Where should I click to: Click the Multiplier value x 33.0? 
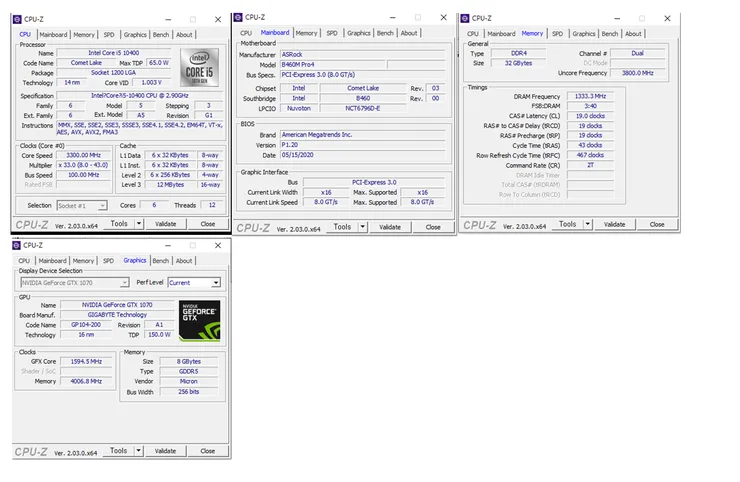(x=84, y=165)
